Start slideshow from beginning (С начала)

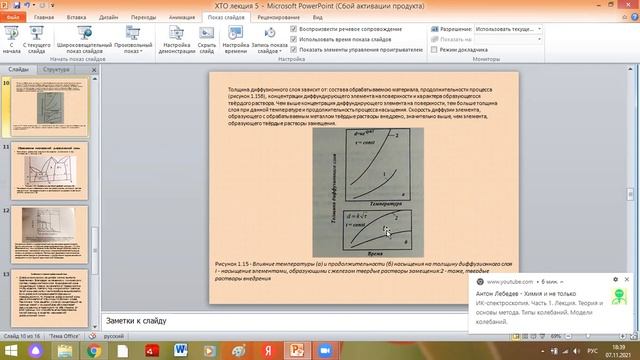pyautogui.click(x=11, y=39)
